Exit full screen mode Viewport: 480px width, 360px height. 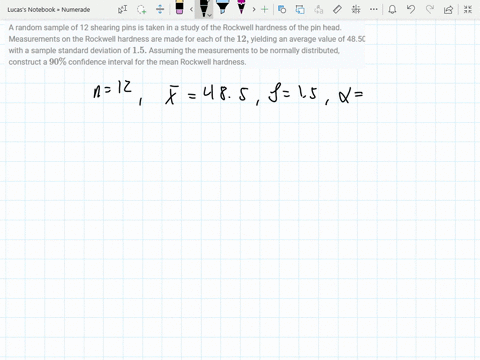click(468, 9)
